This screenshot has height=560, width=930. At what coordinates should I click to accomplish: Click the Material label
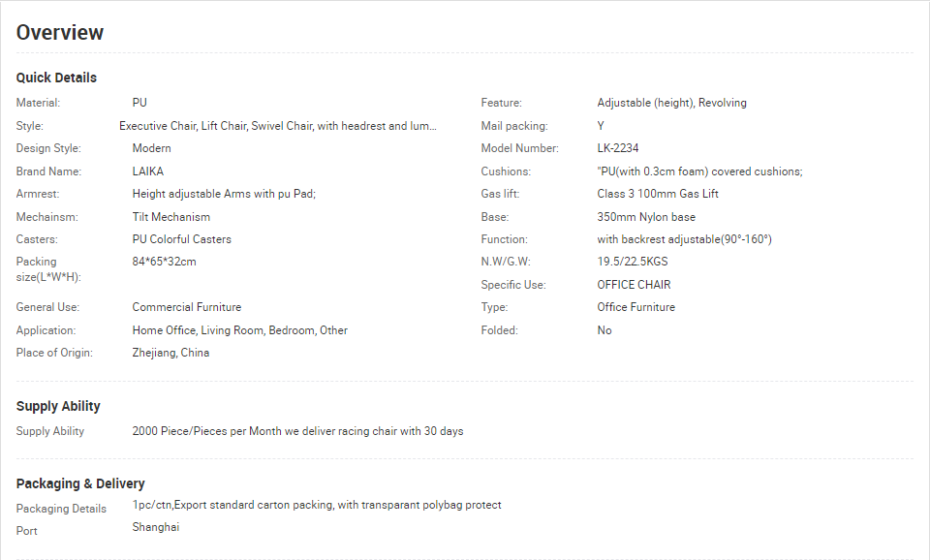pyautogui.click(x=38, y=103)
